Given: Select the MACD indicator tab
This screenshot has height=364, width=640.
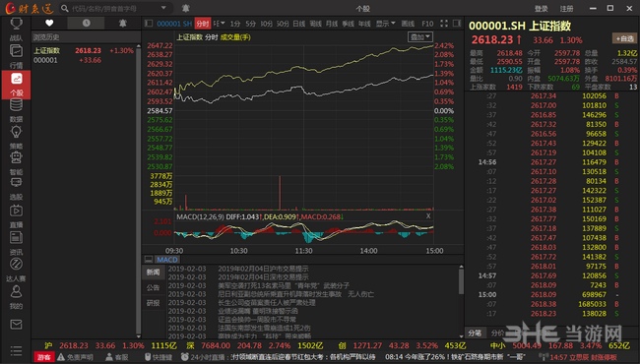Looking at the screenshot, I should click(167, 260).
